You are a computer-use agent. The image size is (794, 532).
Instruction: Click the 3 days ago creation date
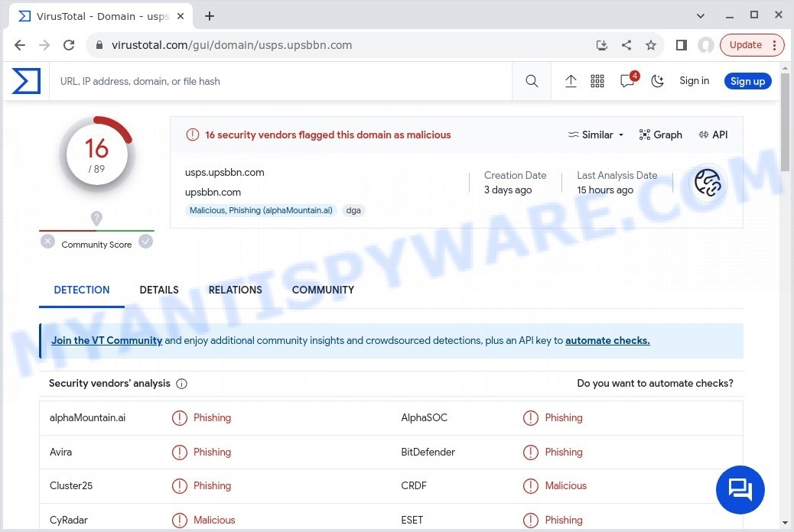[507, 190]
